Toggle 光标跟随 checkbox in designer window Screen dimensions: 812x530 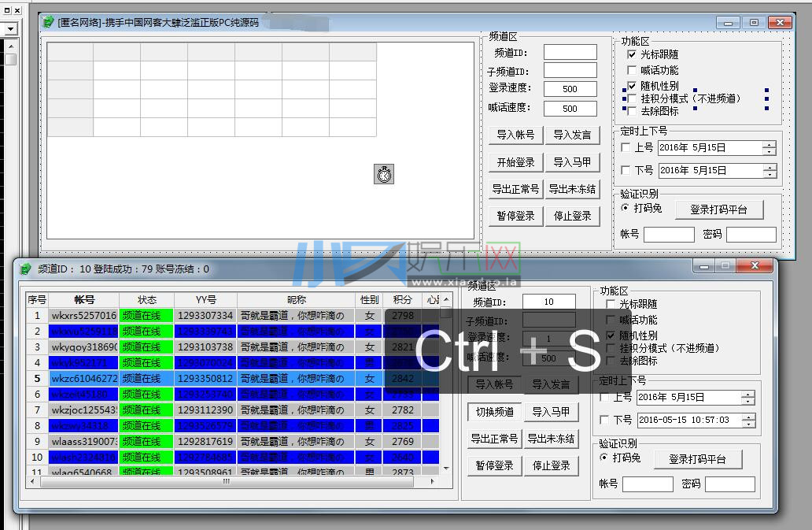(x=632, y=54)
